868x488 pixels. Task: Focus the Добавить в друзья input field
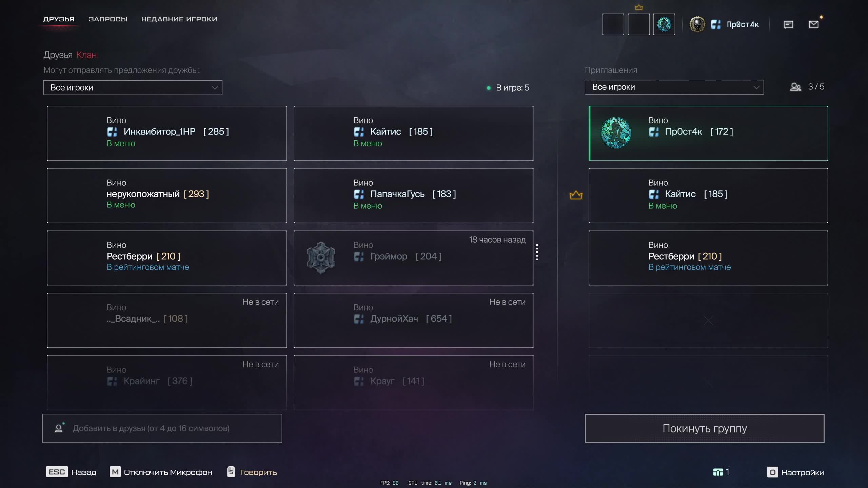pos(162,428)
